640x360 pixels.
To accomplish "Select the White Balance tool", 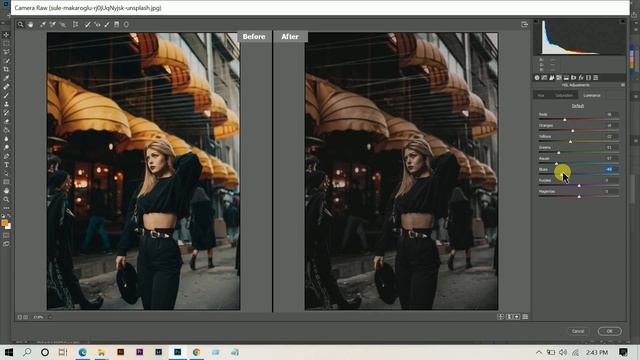I will pyautogui.click(x=42, y=24).
